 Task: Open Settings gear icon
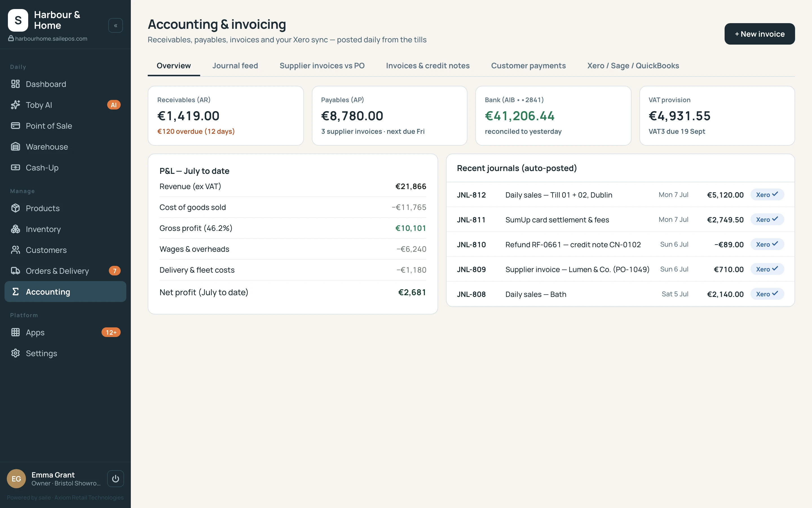(x=16, y=353)
